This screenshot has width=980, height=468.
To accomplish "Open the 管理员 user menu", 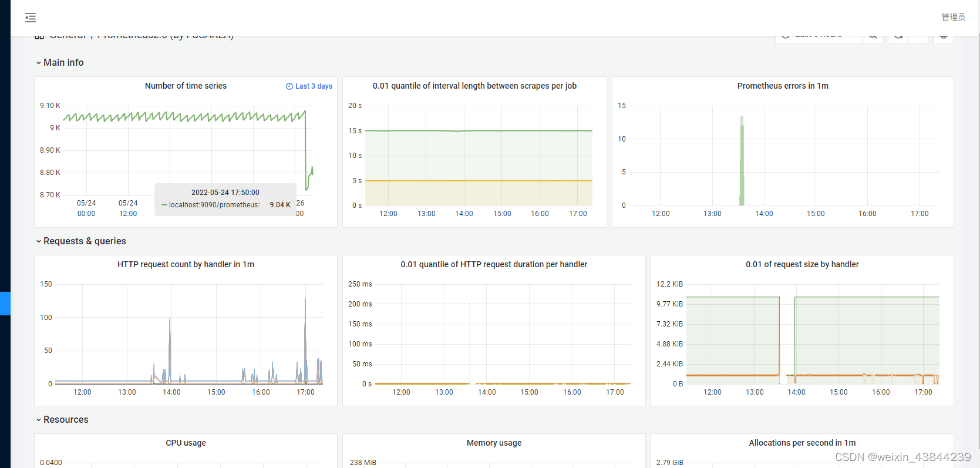I will click(953, 17).
